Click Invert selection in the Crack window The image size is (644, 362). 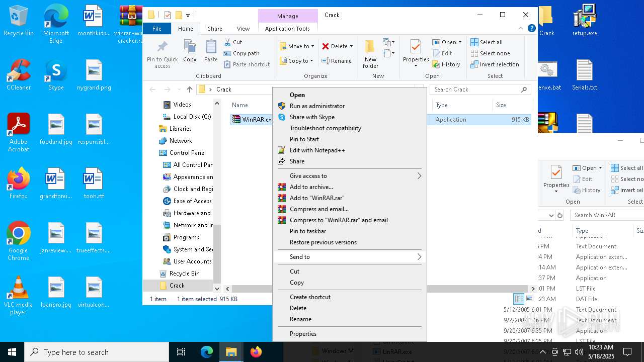click(495, 64)
